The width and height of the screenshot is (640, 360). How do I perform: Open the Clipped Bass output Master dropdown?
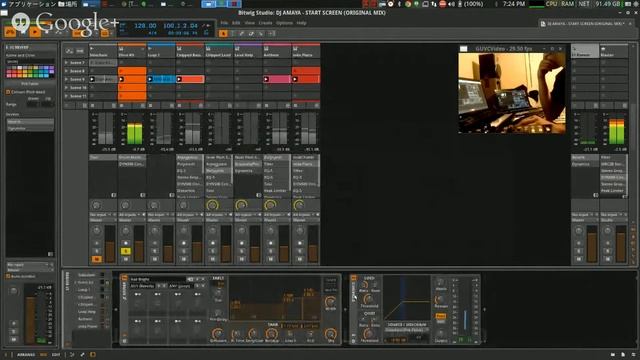(190, 220)
